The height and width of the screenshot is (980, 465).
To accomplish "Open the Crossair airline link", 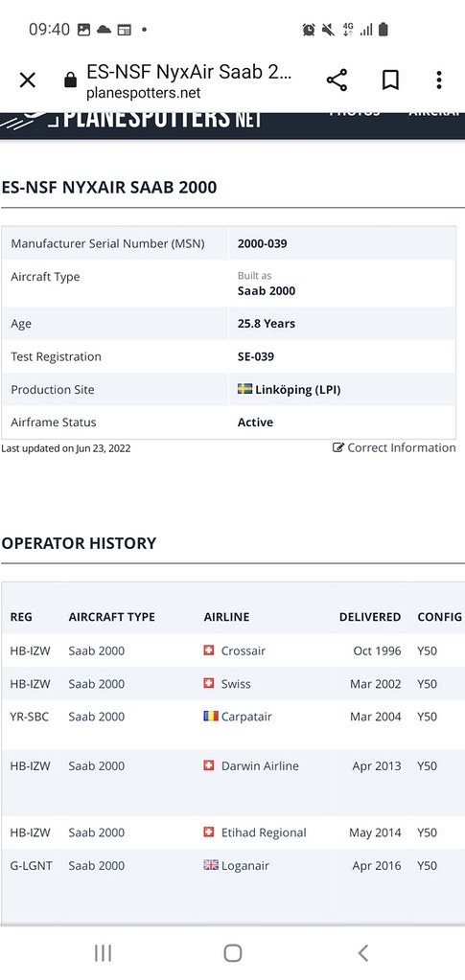I will point(243,650).
